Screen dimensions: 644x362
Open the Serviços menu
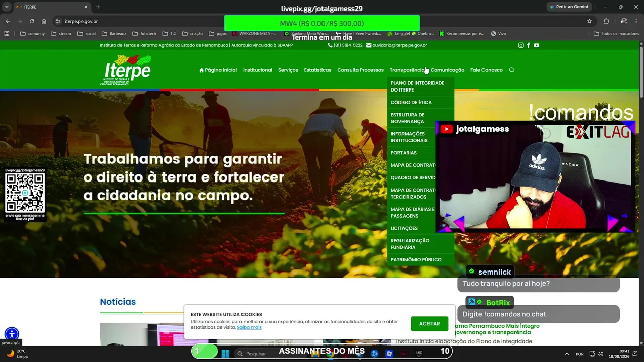pyautogui.click(x=288, y=70)
